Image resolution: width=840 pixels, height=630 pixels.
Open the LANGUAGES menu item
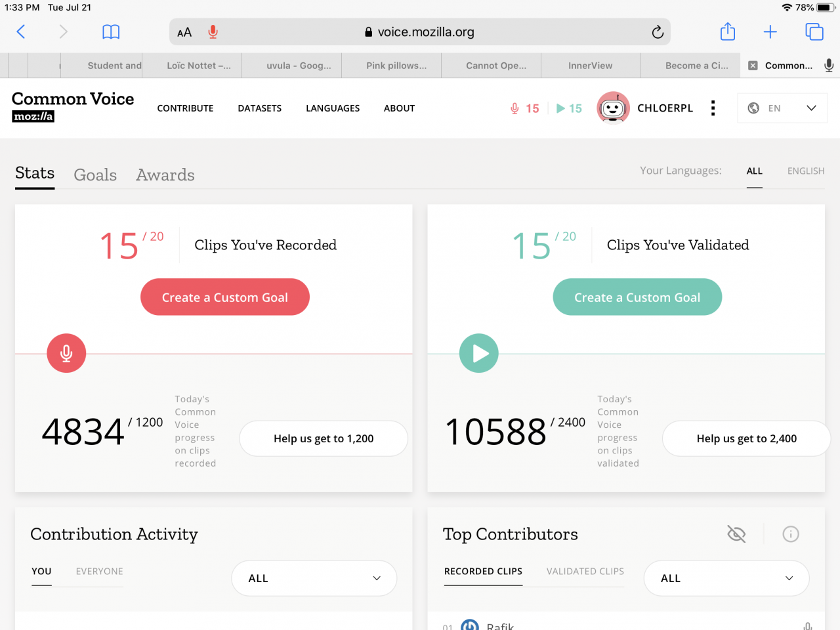[333, 108]
